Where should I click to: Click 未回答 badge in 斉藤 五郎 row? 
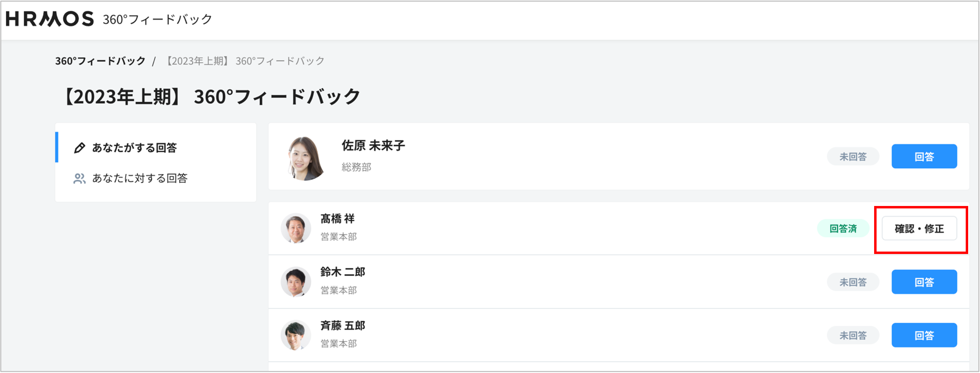853,335
